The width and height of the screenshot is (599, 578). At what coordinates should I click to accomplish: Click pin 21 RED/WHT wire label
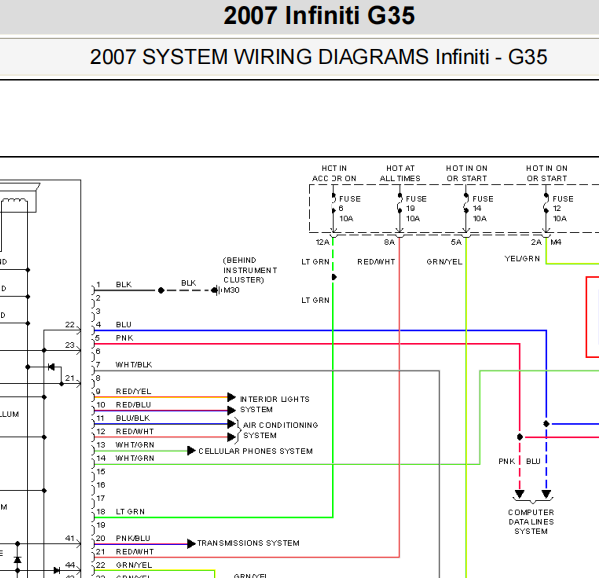pos(134,552)
